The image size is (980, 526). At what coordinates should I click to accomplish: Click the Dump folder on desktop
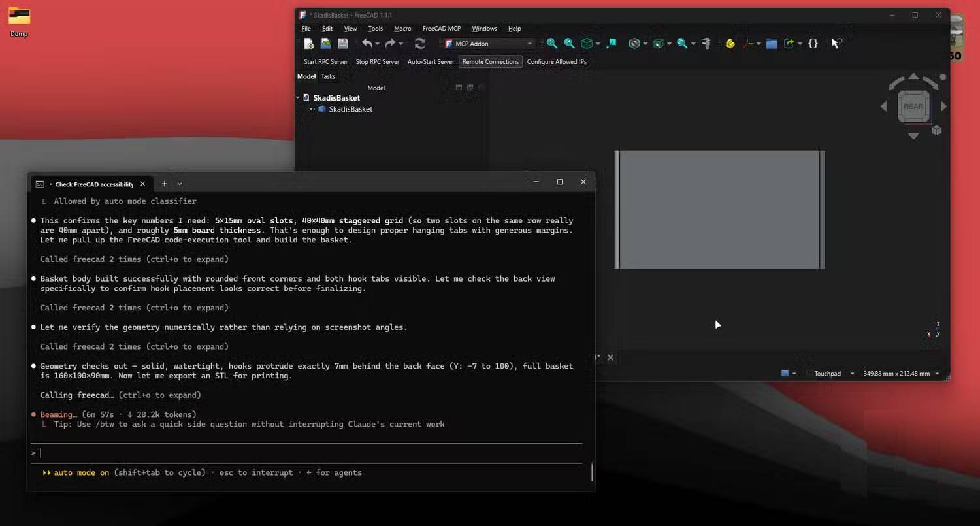tap(19, 22)
